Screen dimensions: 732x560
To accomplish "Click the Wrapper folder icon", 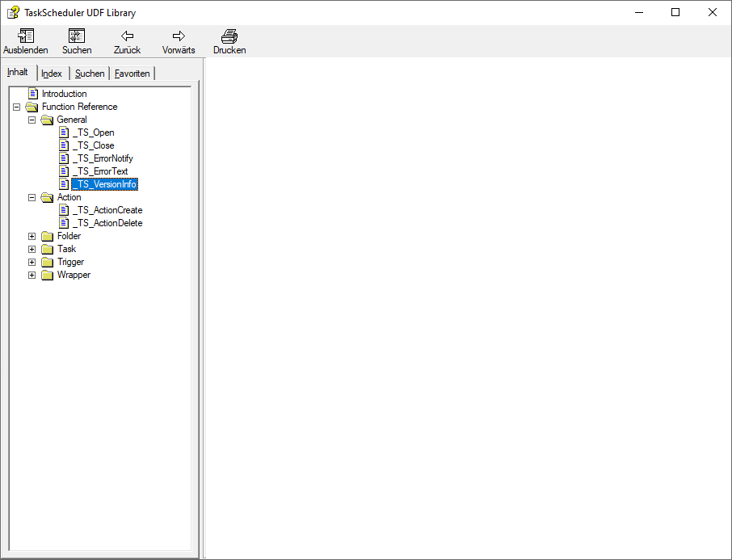I will coord(48,275).
